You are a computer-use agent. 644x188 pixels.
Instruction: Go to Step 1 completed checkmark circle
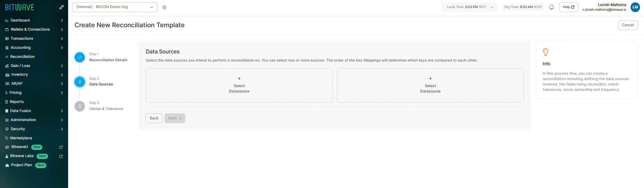click(80, 58)
